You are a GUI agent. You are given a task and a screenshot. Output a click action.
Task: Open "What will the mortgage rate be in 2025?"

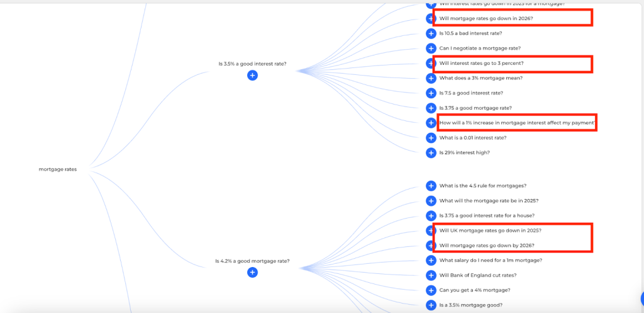pos(489,201)
